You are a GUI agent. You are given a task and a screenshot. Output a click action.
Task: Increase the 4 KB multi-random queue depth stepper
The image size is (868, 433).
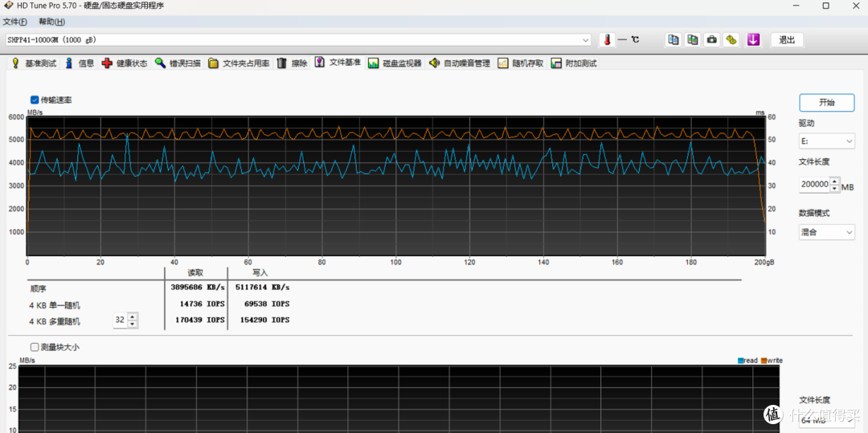(133, 317)
